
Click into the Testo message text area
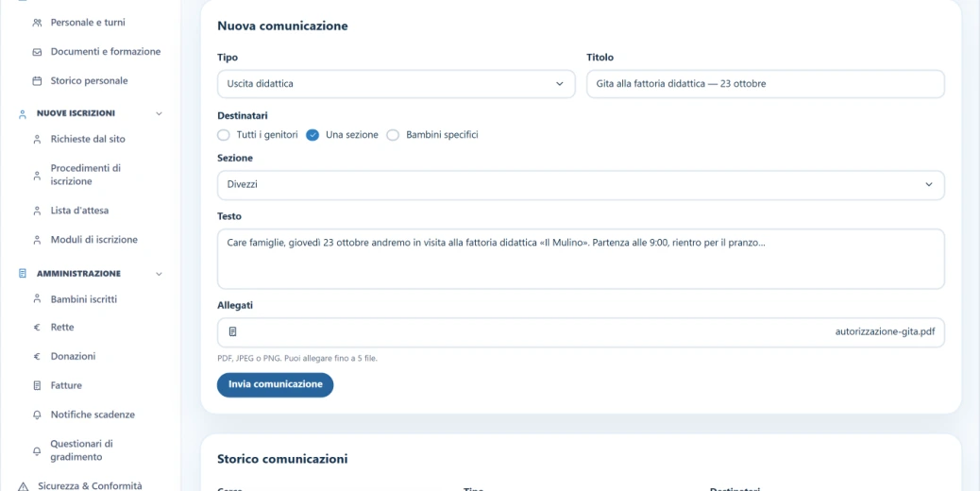point(581,260)
